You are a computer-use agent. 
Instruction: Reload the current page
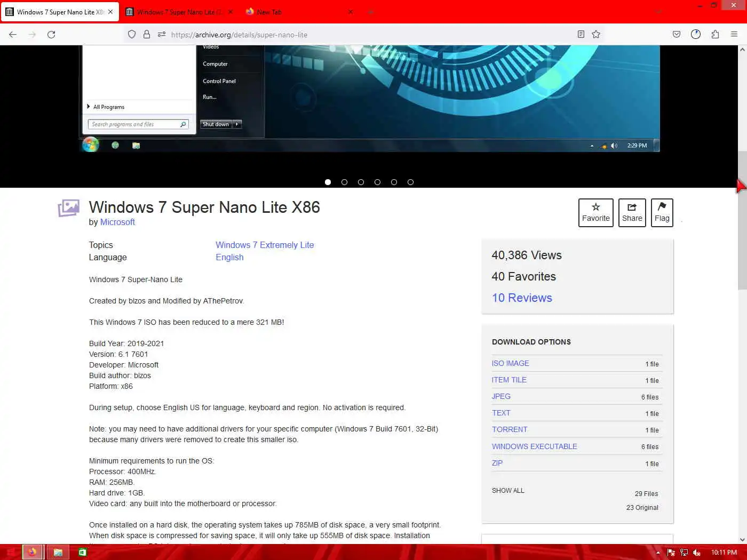[51, 35]
